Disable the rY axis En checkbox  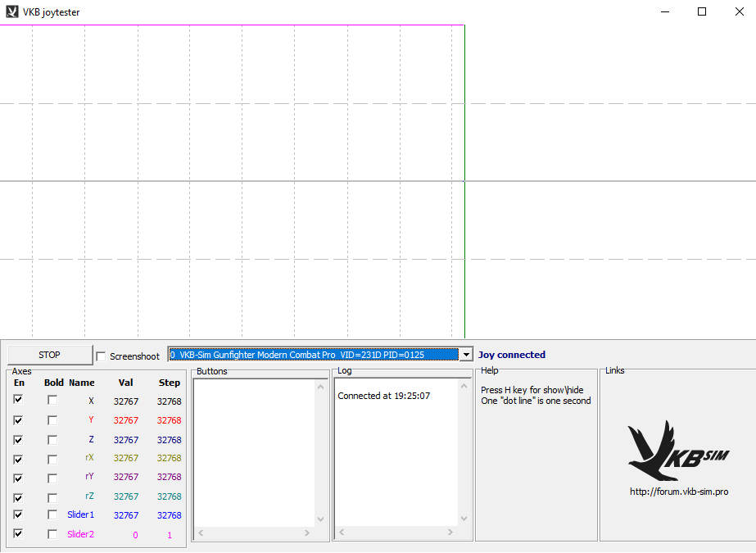[18, 478]
